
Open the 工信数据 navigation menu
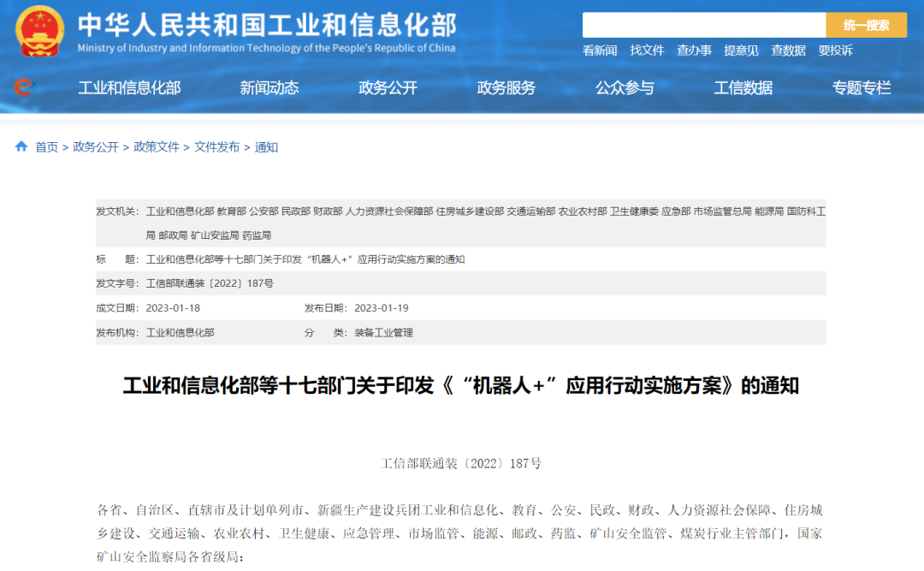click(x=743, y=88)
